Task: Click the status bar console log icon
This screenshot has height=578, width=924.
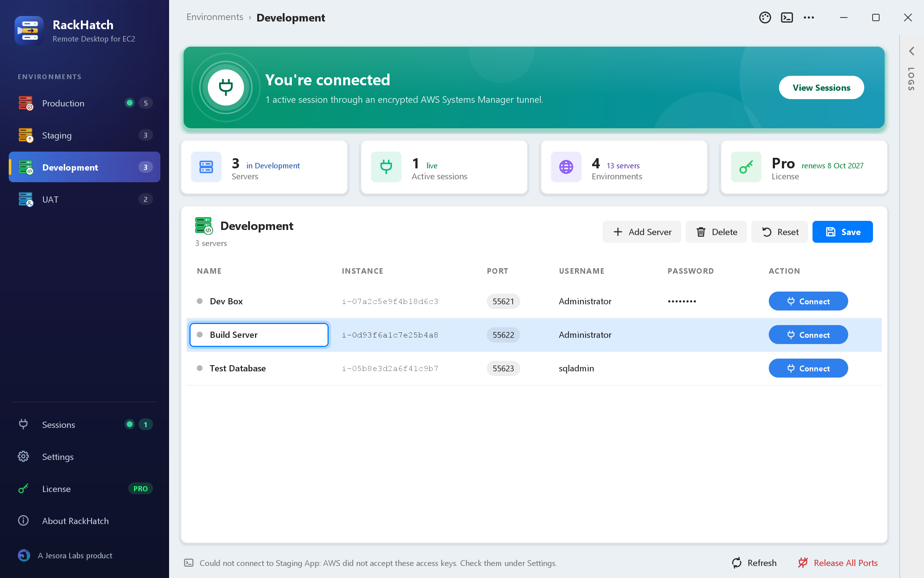Action: pyautogui.click(x=189, y=563)
